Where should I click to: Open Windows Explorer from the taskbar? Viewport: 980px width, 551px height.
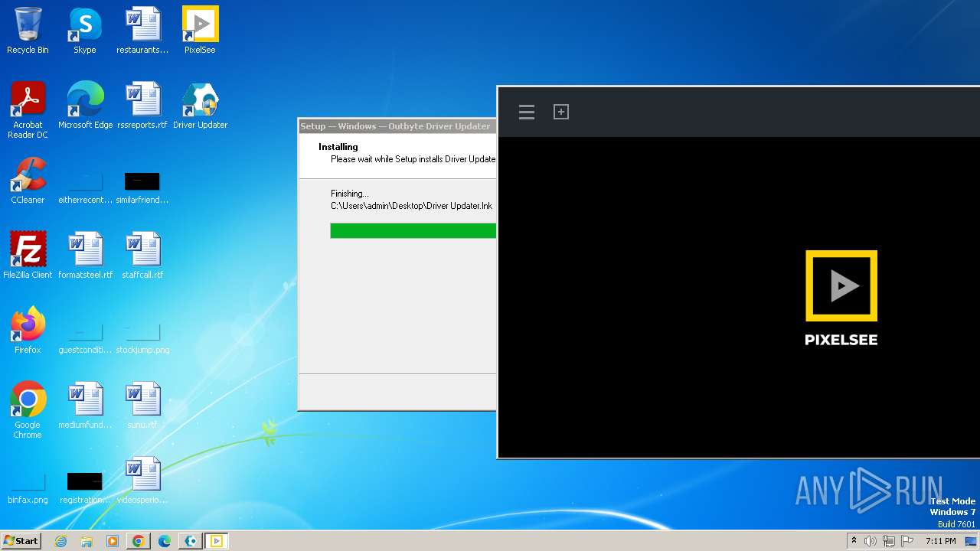coord(87,541)
